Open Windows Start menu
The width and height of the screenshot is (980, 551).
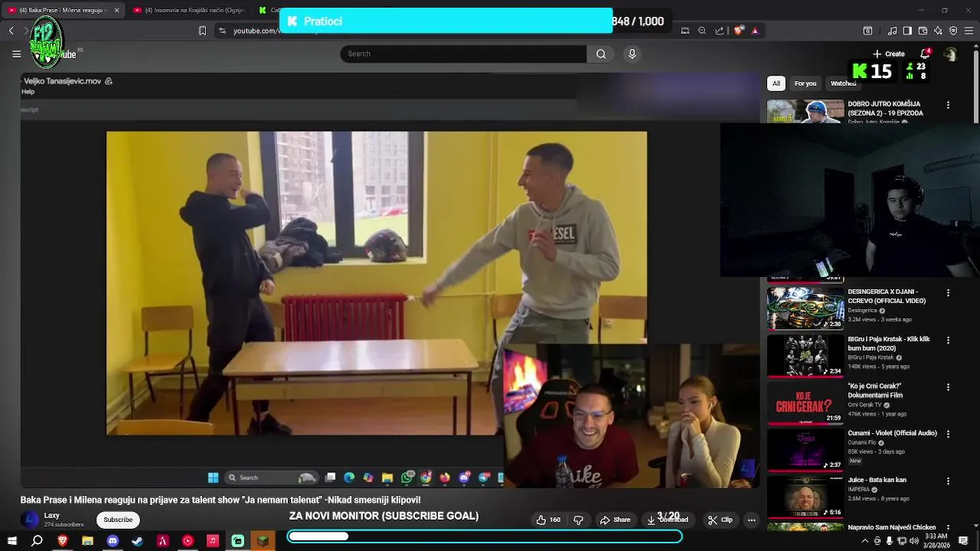click(x=12, y=540)
